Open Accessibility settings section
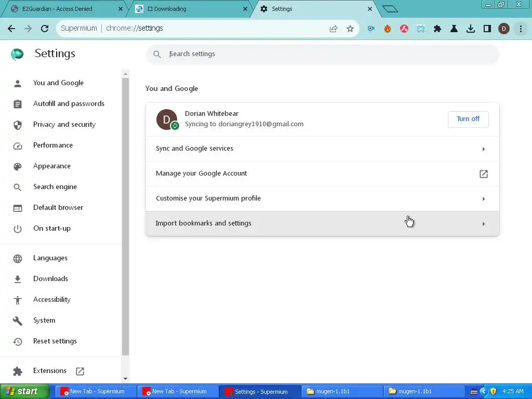The image size is (532, 399). (x=52, y=300)
